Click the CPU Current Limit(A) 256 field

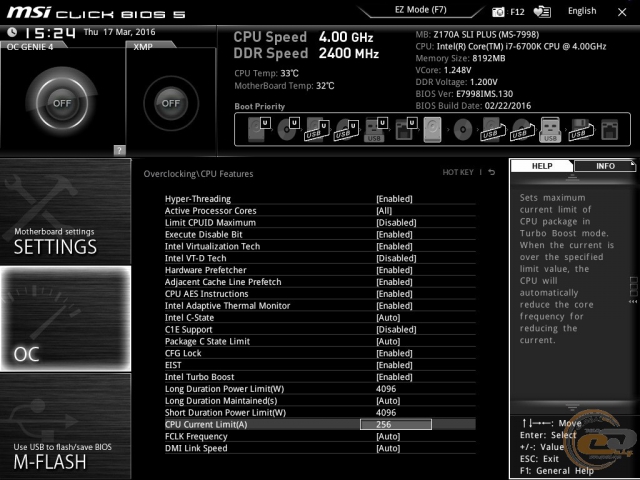tap(396, 424)
